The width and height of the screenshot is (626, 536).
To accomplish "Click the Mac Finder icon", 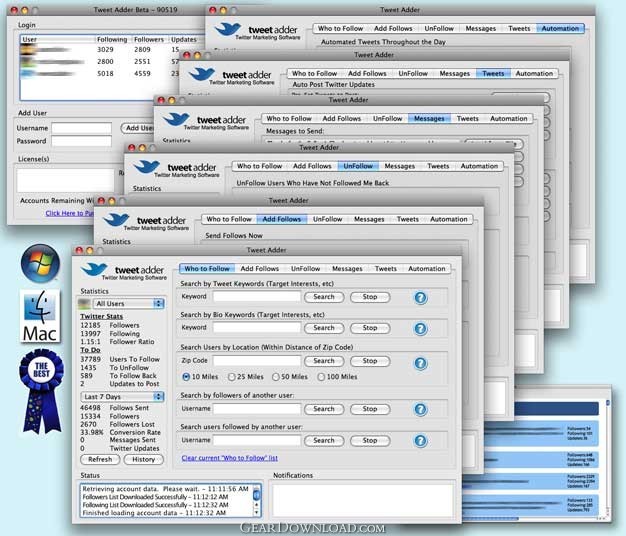I will (41, 316).
